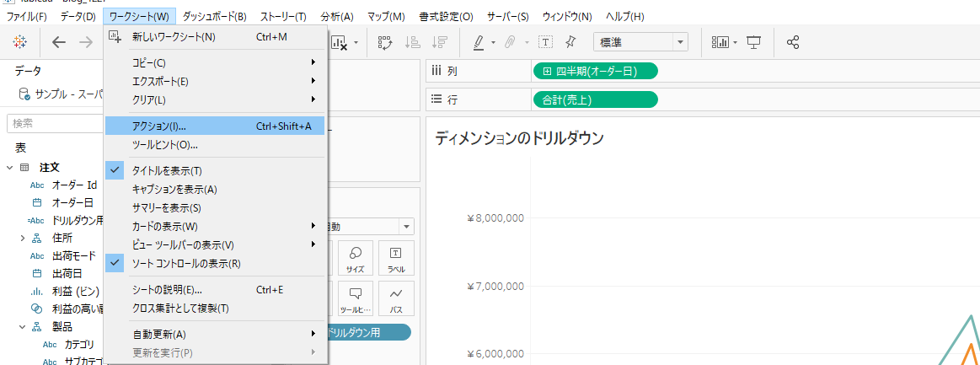Toggle ソート コントロールの表示 option

(x=186, y=264)
